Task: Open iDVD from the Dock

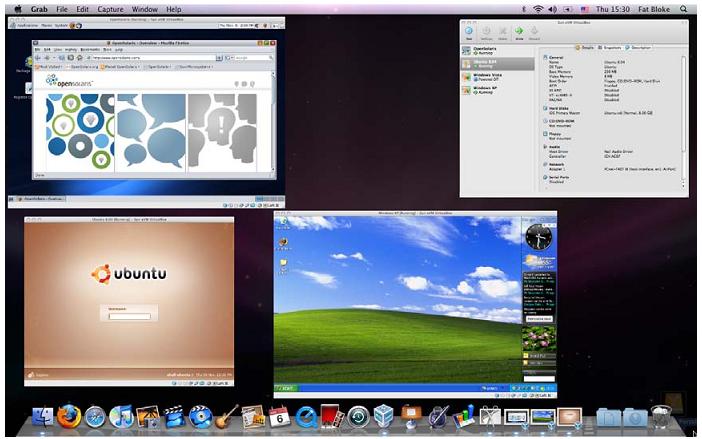Action: [x=200, y=417]
